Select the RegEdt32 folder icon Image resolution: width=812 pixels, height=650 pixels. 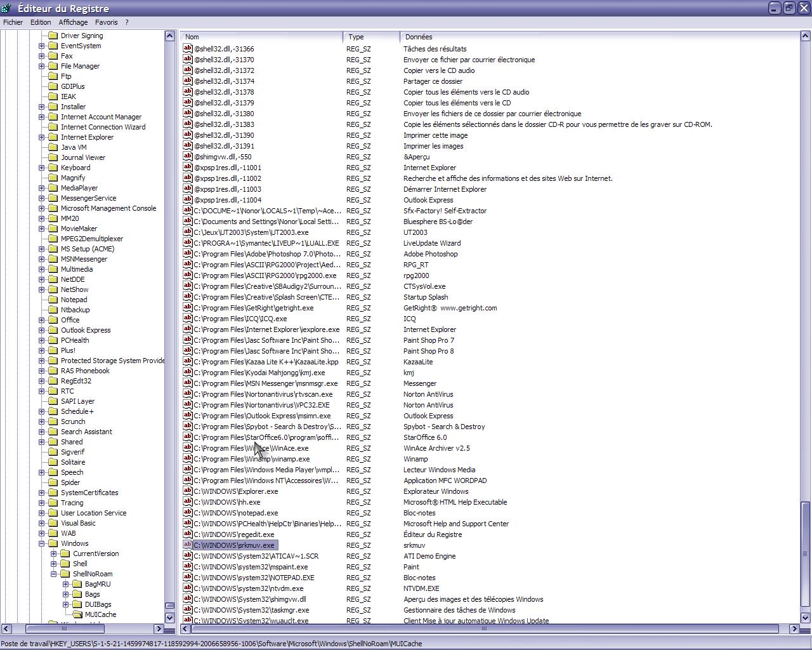click(53, 381)
